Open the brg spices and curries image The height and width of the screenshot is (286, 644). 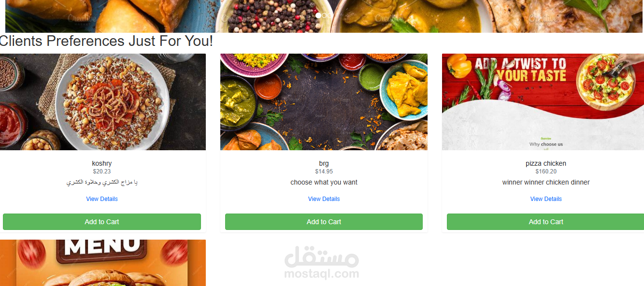pos(324,102)
